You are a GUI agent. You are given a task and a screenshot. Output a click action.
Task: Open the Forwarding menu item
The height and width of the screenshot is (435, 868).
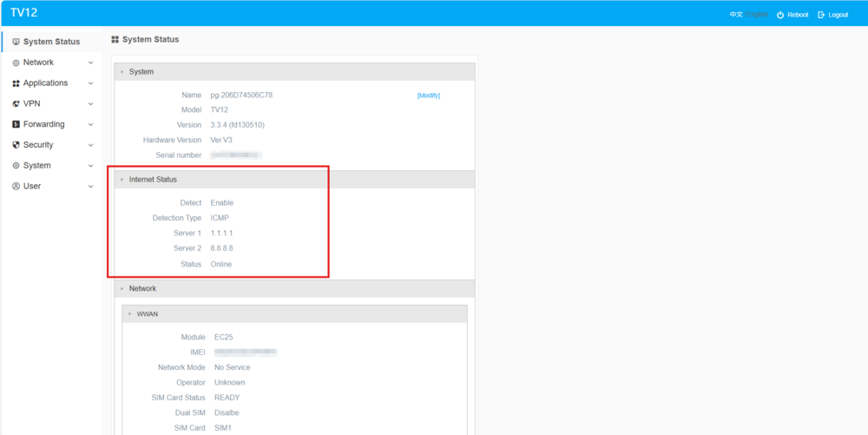tap(43, 124)
